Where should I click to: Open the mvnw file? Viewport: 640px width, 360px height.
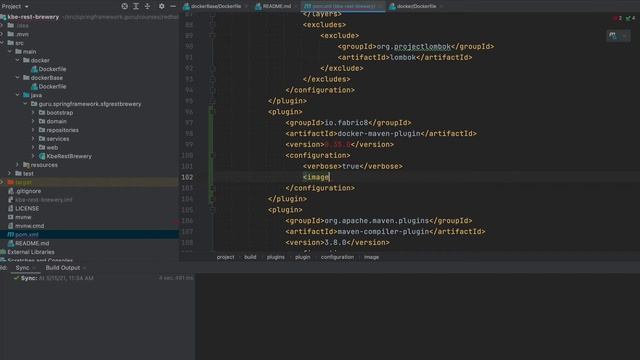click(20, 217)
